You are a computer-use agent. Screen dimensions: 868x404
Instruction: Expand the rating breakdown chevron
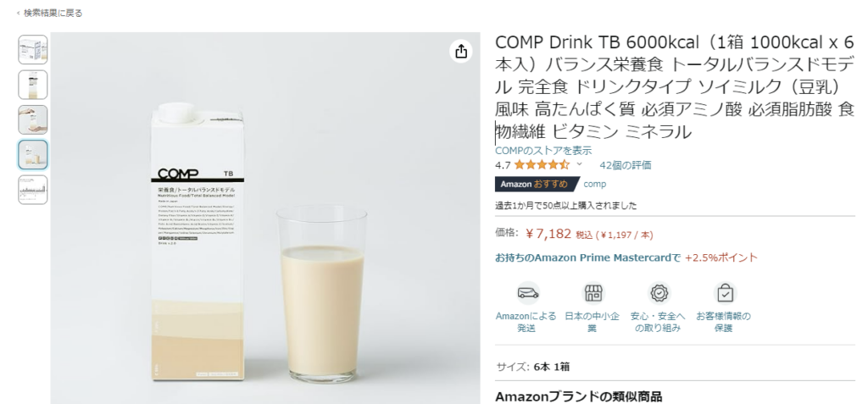(x=580, y=164)
